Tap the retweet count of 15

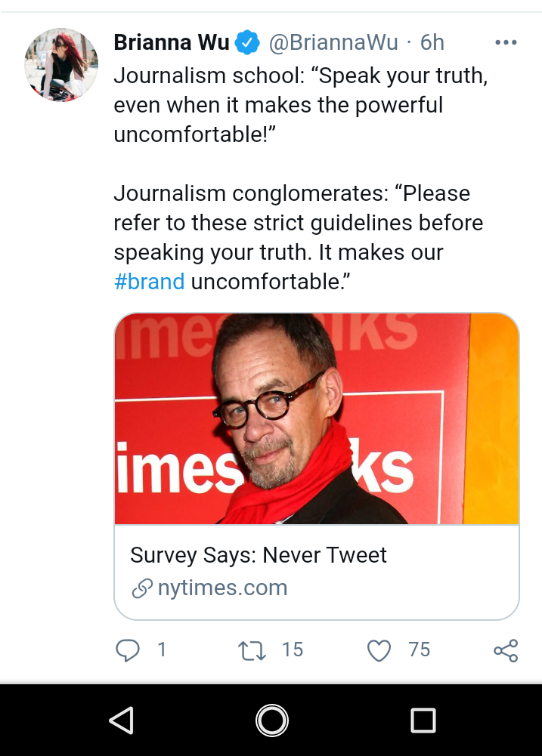click(293, 650)
